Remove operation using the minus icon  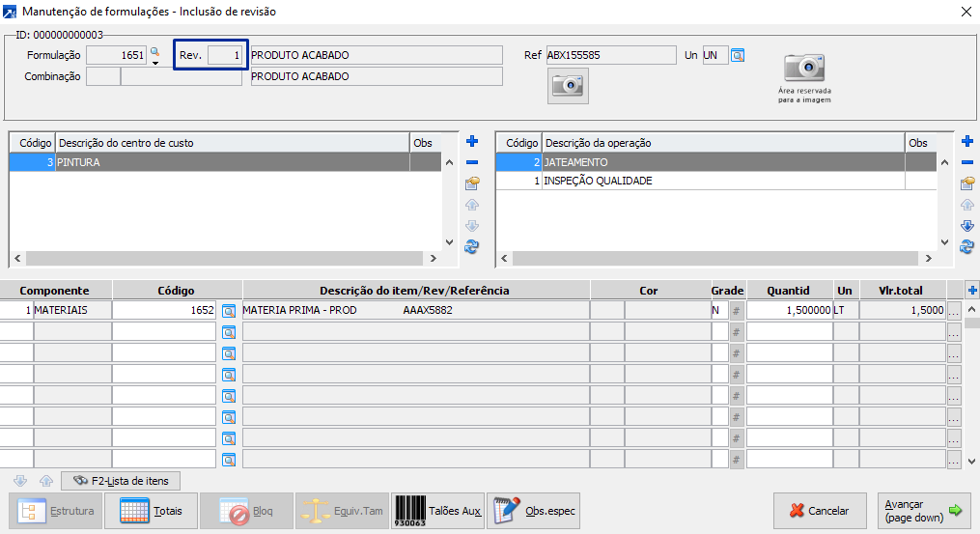point(967,162)
